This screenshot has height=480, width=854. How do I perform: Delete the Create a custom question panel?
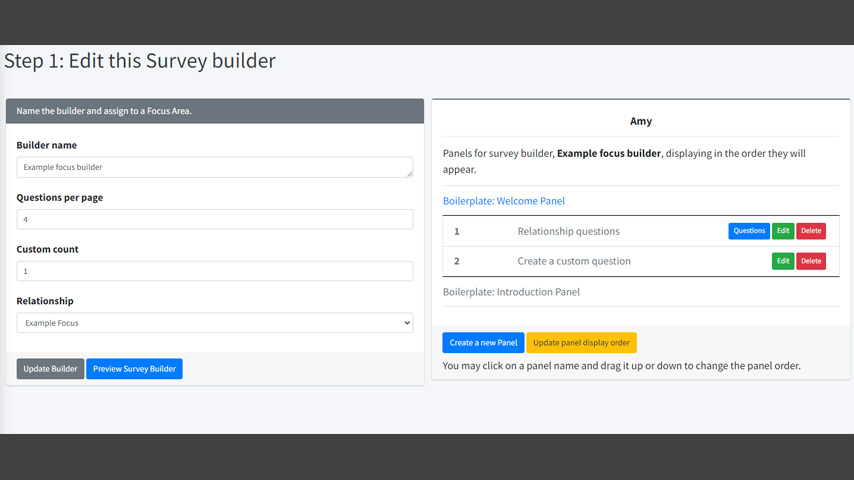click(811, 261)
